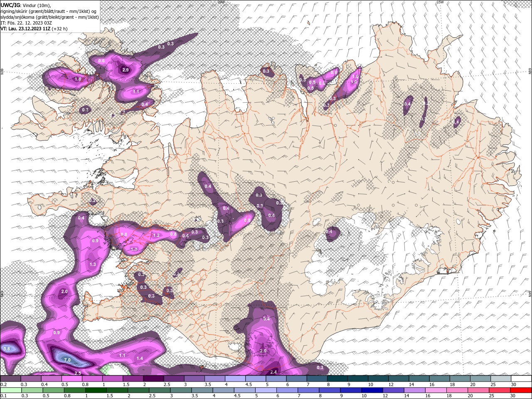Click the pale green 0.1–0.3 rain scale swatch
This screenshot has width=532, height=399.
(x=10, y=390)
